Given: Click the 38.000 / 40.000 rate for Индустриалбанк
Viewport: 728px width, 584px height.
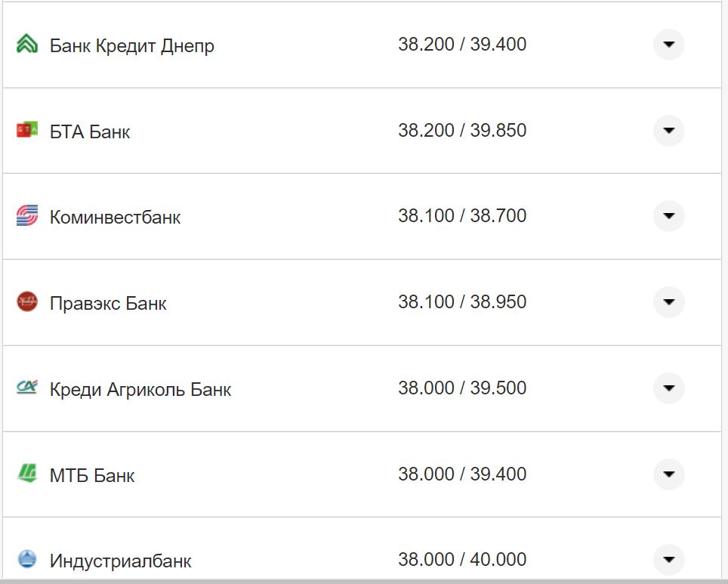Looking at the screenshot, I should [464, 560].
